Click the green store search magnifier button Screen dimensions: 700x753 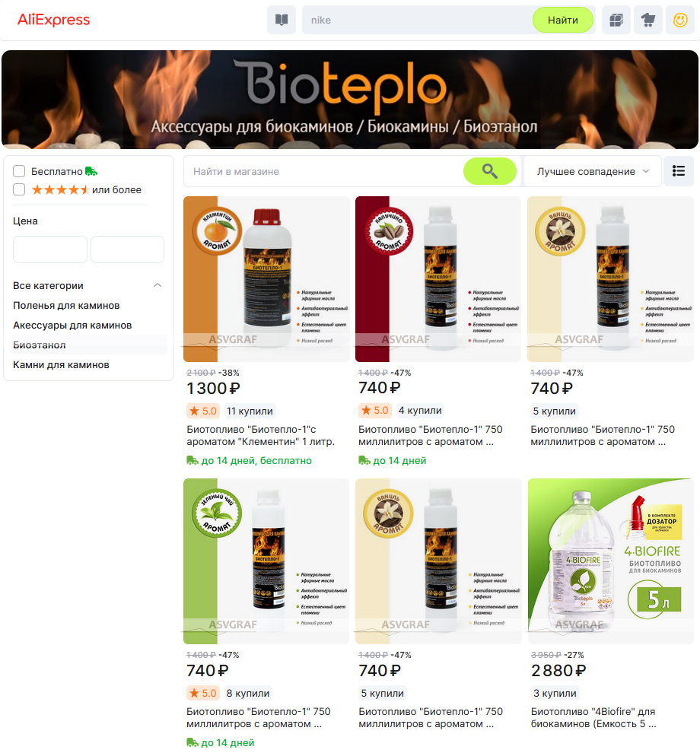489,171
